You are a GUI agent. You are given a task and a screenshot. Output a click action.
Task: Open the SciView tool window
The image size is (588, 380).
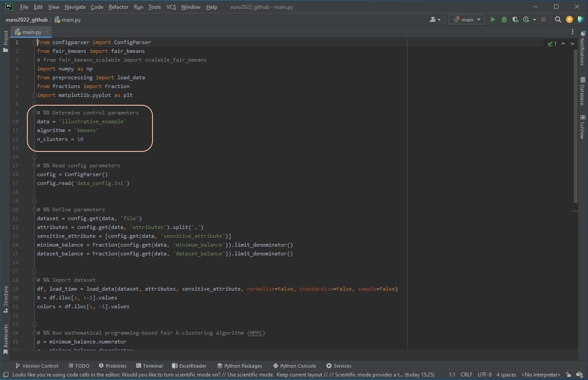pyautogui.click(x=583, y=127)
